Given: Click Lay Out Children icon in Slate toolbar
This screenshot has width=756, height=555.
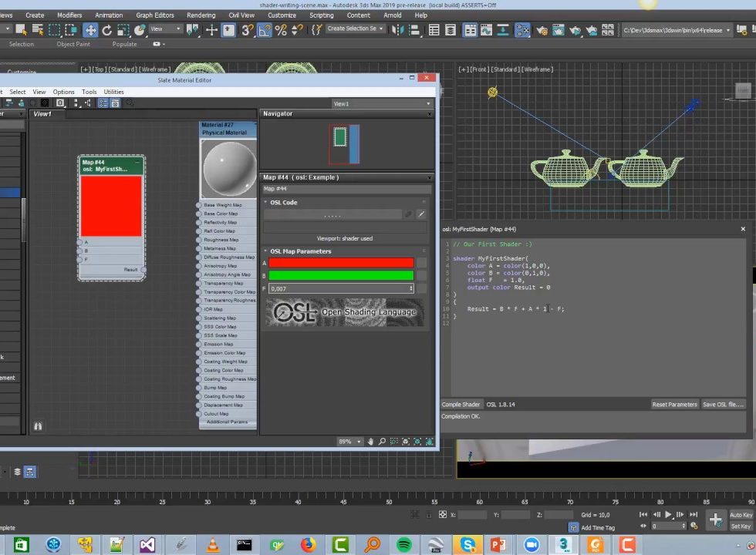Looking at the screenshot, I should (x=88, y=103).
